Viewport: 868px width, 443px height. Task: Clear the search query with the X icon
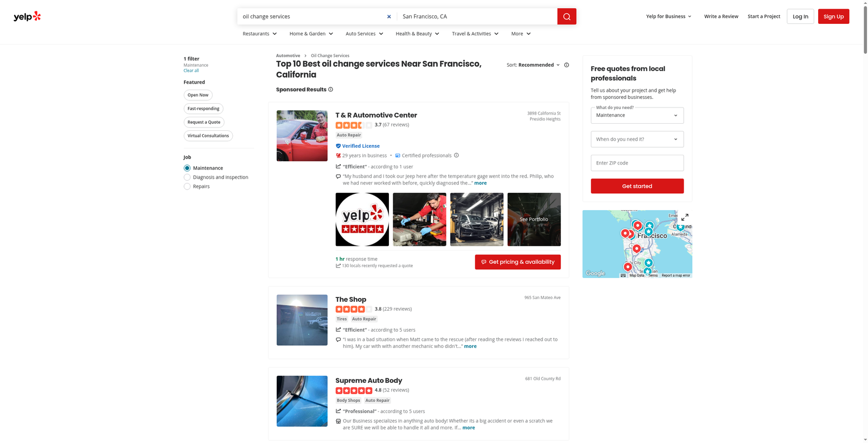point(389,16)
